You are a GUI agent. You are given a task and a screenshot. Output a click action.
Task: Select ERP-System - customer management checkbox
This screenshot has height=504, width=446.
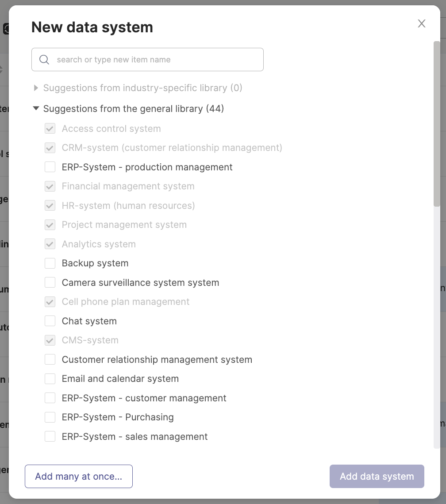click(x=50, y=398)
